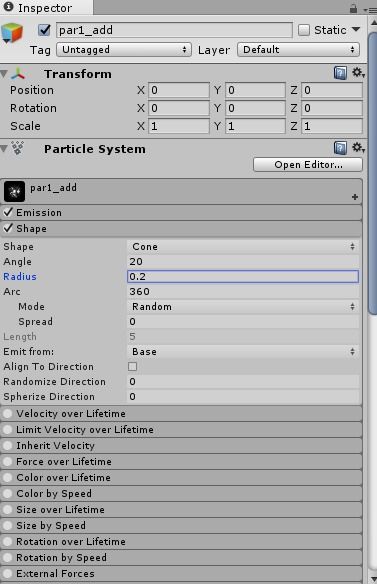Open Particle System help reference
The image size is (377, 584).
tap(340, 148)
